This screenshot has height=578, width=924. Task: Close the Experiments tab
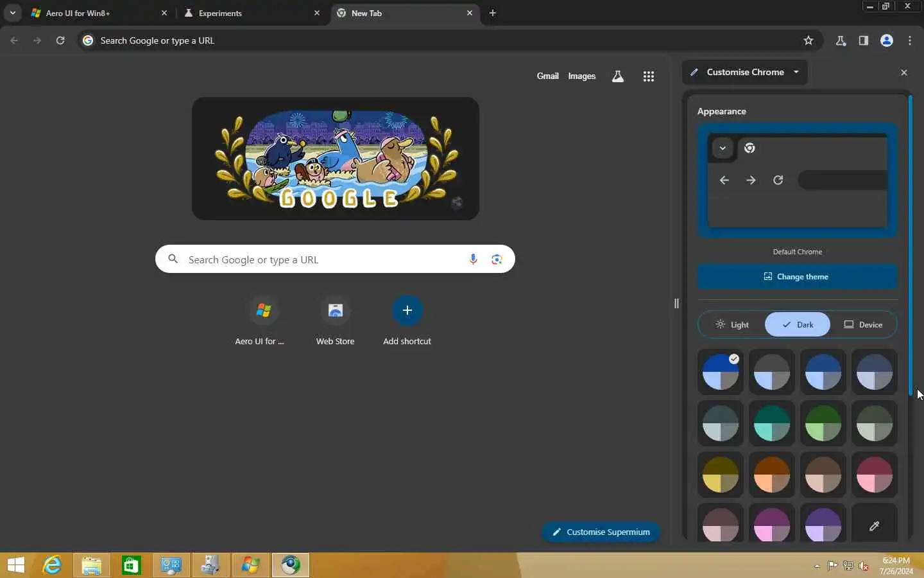click(317, 13)
